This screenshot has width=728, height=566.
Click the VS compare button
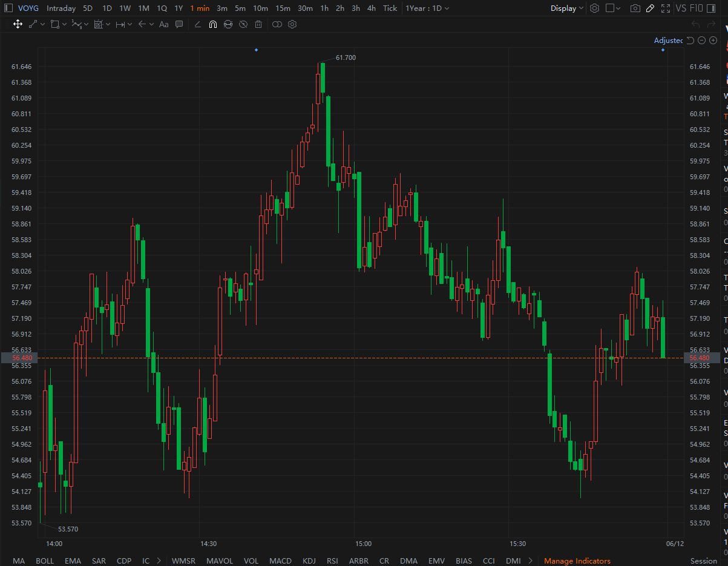pos(681,8)
